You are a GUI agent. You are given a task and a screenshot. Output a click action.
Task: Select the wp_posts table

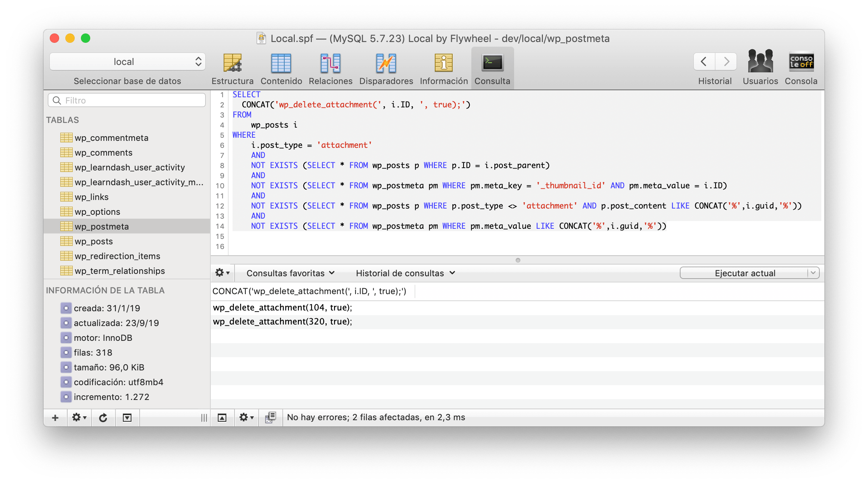94,241
